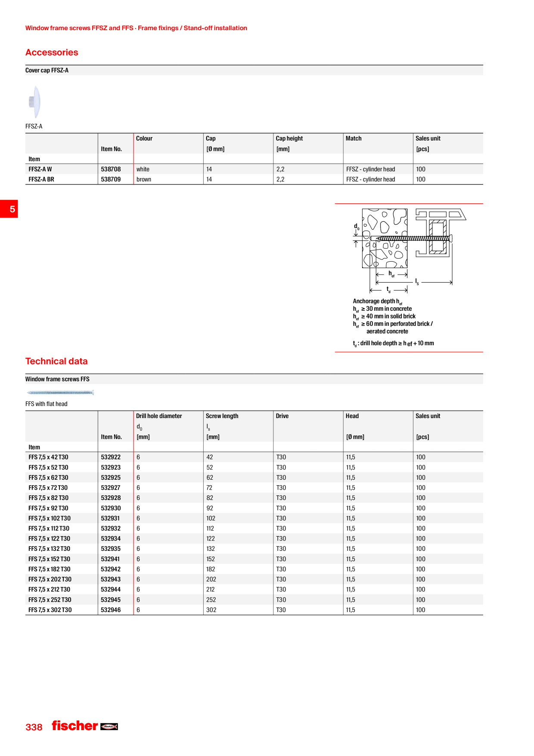Screen dimensions: 534x756
Task: Click 'FFS 7,5 x 212 T30' item
Action: click(50, 590)
